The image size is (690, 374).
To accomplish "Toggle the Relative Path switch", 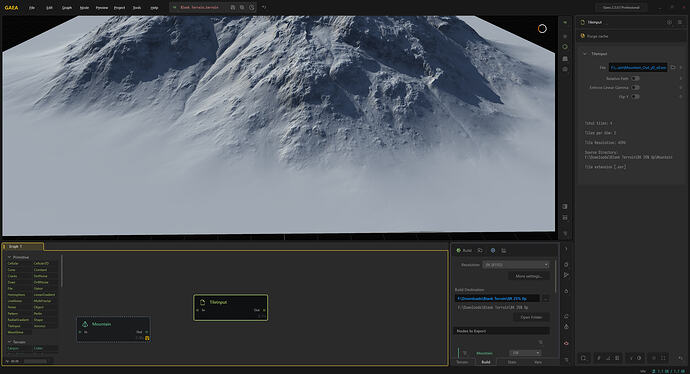I will (x=635, y=78).
